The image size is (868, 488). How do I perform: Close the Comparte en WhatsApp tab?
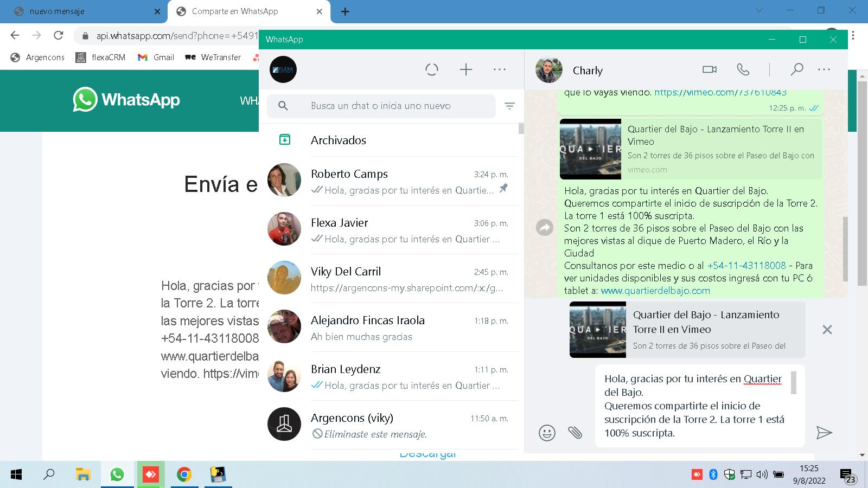pos(320,11)
